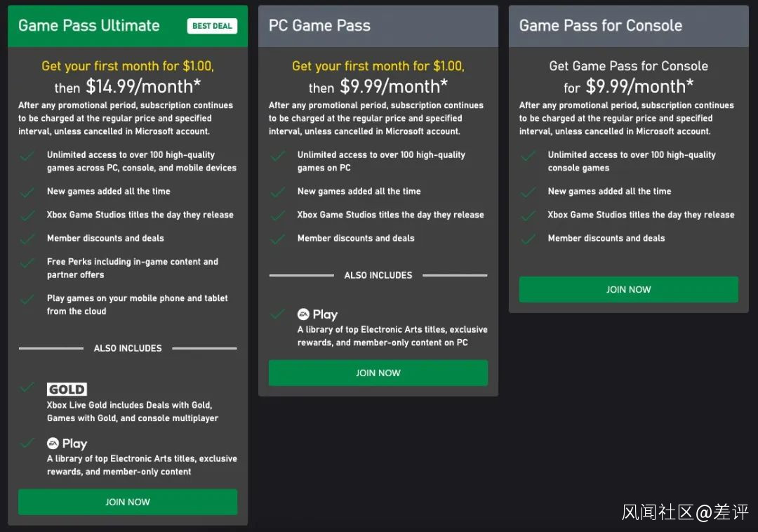The image size is (758, 532).
Task: Click the Xbox Live GOLD logo
Action: point(67,389)
